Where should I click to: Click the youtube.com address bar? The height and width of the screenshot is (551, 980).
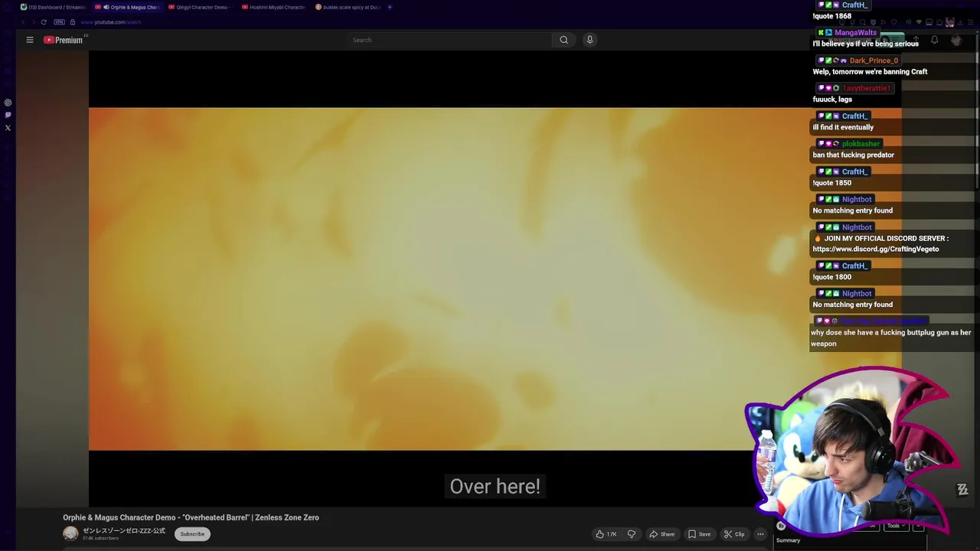point(111,22)
